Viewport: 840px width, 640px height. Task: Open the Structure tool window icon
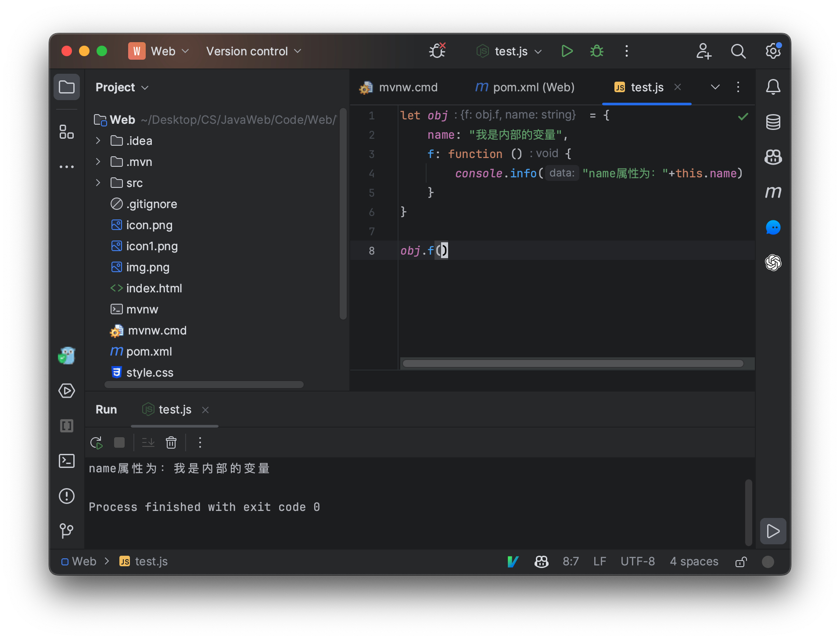67,132
